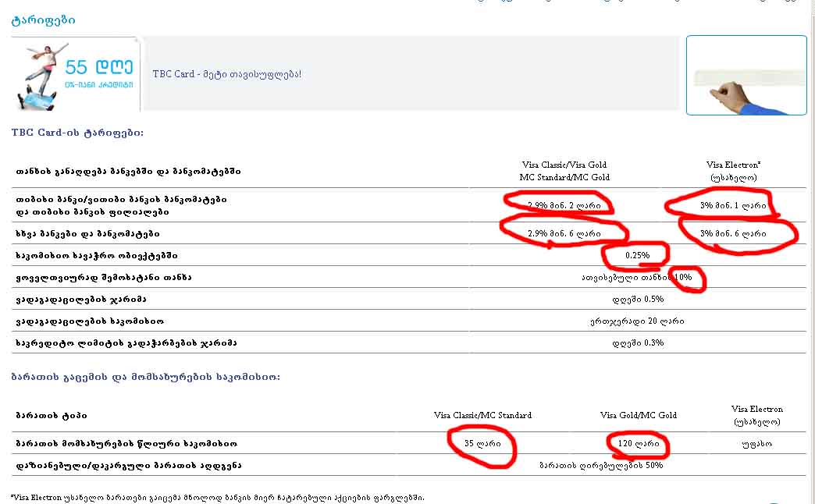The height and width of the screenshot is (504, 815).
Task: Select 'Visa Electron* (უსახელო)' header in tariffs table
Action: click(733, 171)
